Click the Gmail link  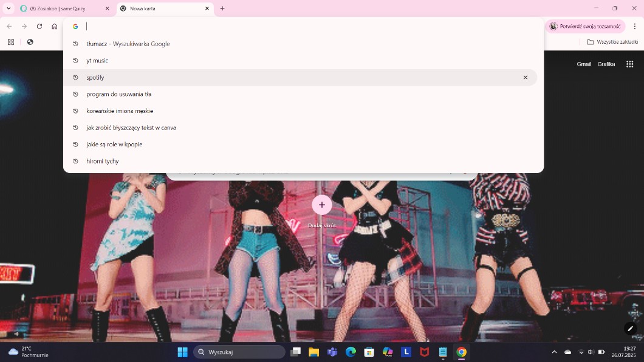(x=583, y=64)
